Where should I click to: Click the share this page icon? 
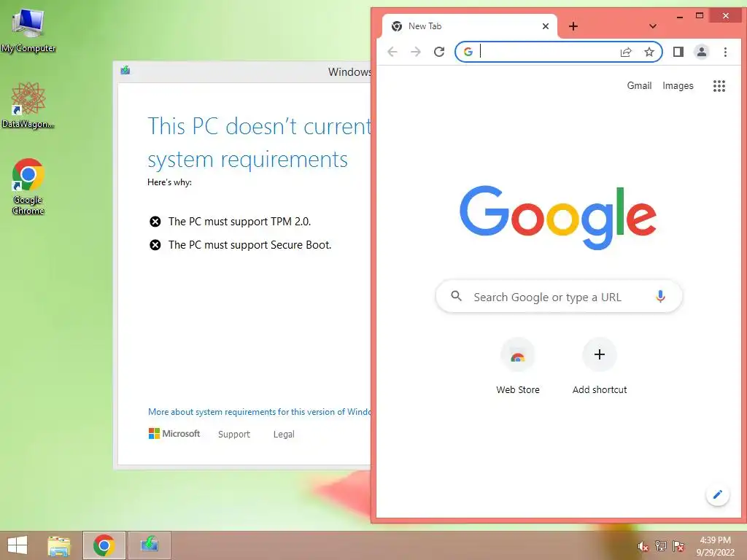[626, 52]
